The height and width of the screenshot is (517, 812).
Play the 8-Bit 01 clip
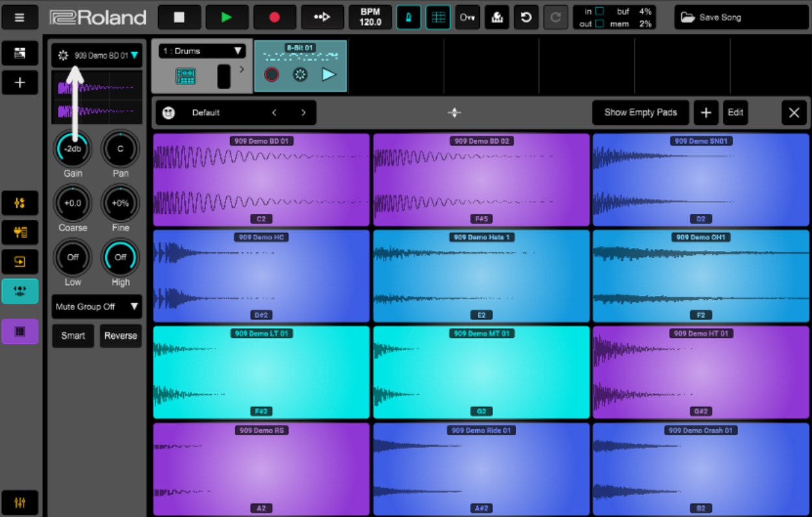tap(329, 74)
